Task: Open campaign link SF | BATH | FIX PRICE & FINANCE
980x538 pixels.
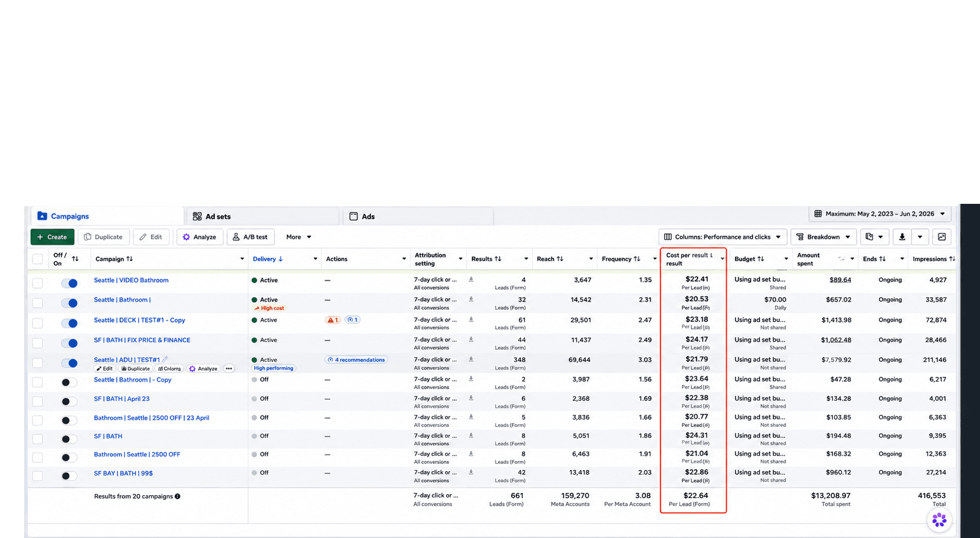Action: click(x=142, y=340)
